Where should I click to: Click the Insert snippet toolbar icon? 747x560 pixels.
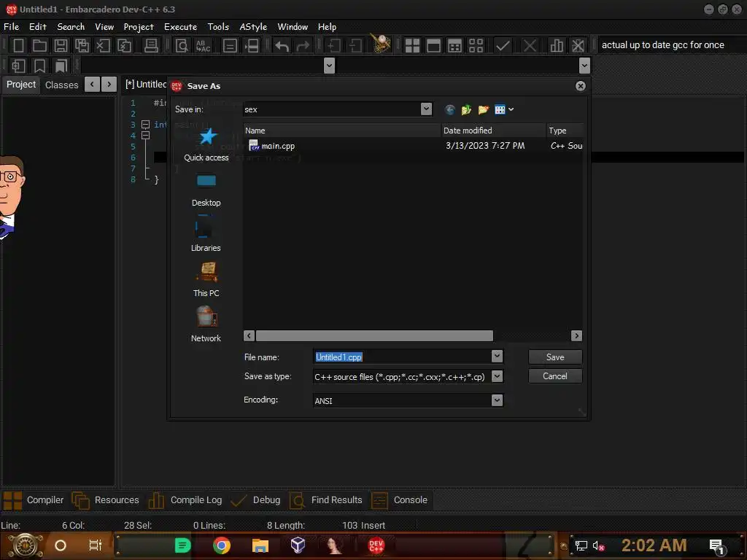click(x=18, y=66)
